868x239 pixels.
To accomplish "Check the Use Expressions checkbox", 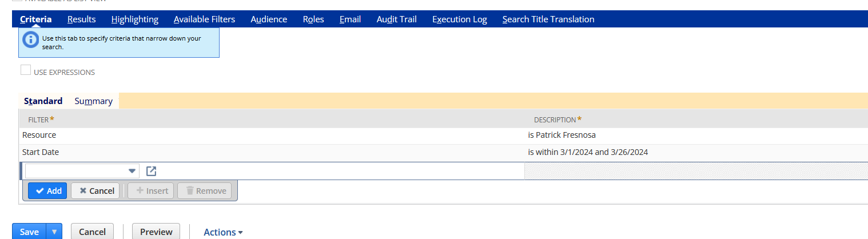I will [x=26, y=70].
